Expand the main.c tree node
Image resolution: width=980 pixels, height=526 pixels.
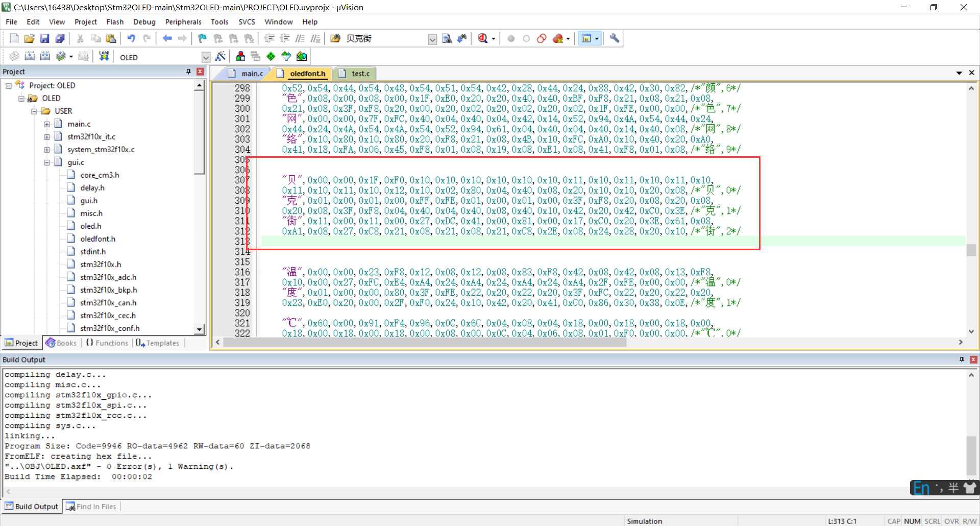pos(47,124)
